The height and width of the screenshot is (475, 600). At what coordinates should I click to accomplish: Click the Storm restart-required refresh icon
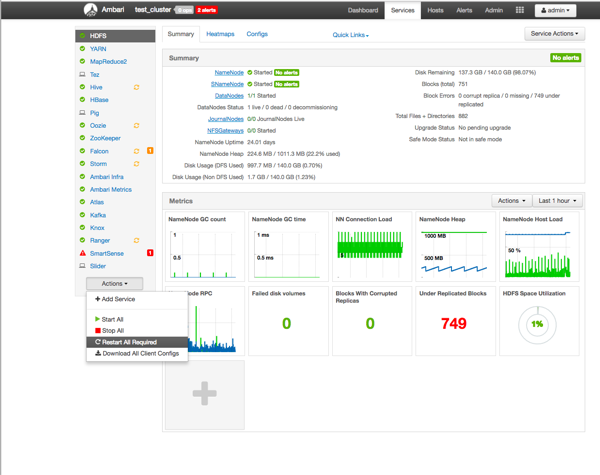(136, 164)
